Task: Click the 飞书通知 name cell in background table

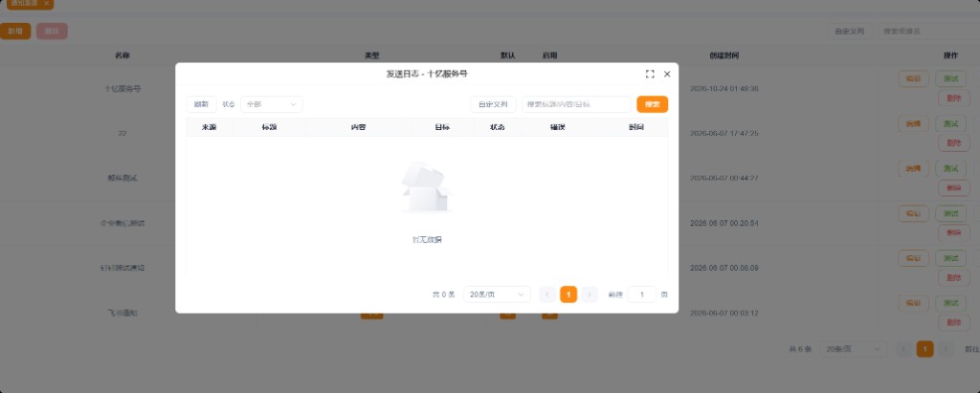Action: point(122,313)
